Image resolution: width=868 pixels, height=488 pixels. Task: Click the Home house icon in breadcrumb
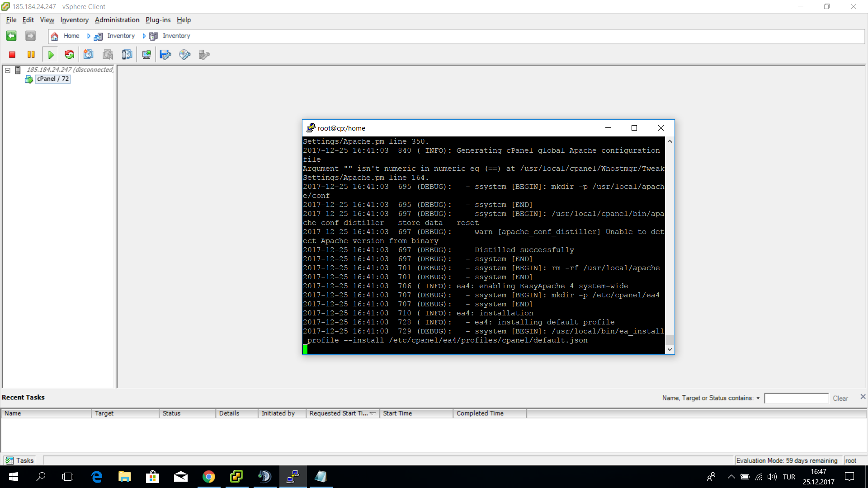point(55,36)
